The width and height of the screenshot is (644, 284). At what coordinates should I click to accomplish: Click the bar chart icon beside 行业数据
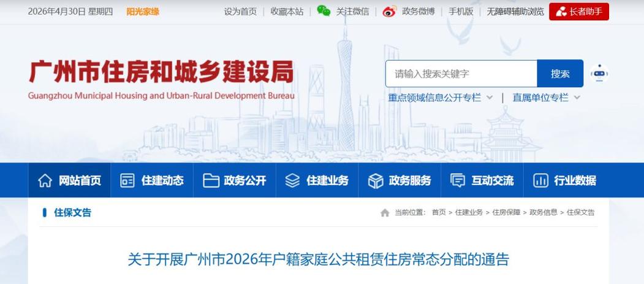(x=540, y=180)
